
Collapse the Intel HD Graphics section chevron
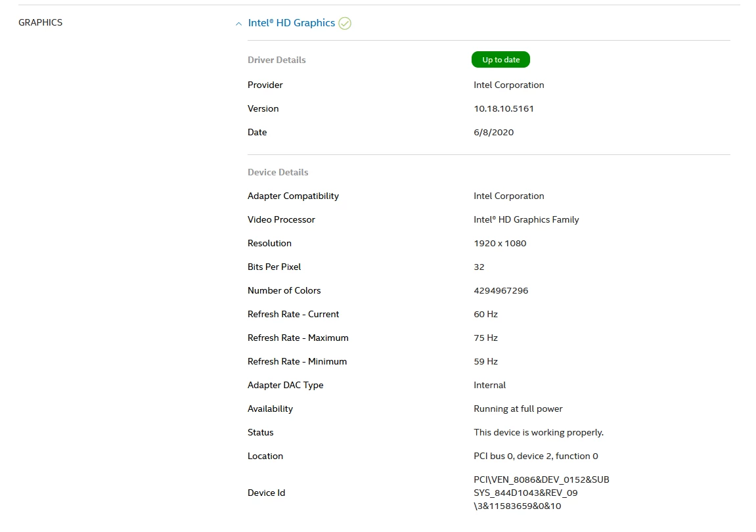point(238,24)
